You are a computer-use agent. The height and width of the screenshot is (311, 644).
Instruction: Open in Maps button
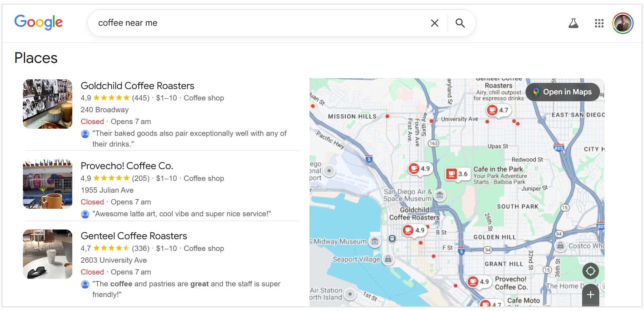562,92
